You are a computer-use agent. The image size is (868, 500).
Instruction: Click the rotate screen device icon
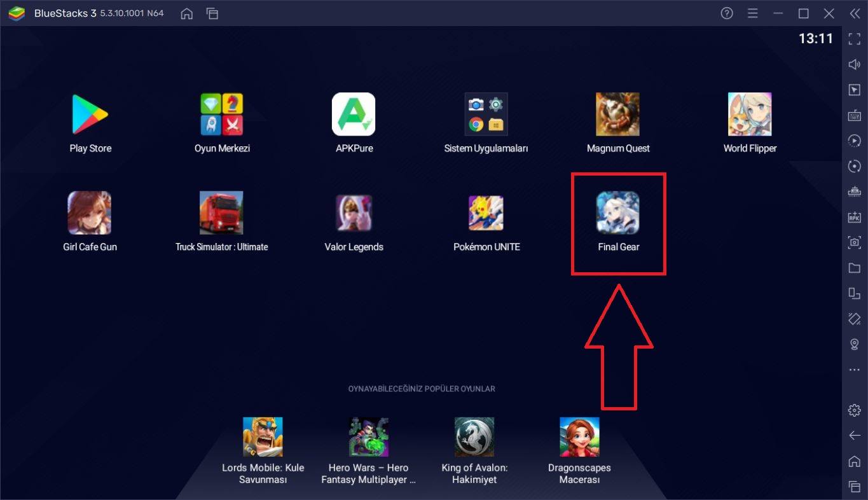[854, 293]
